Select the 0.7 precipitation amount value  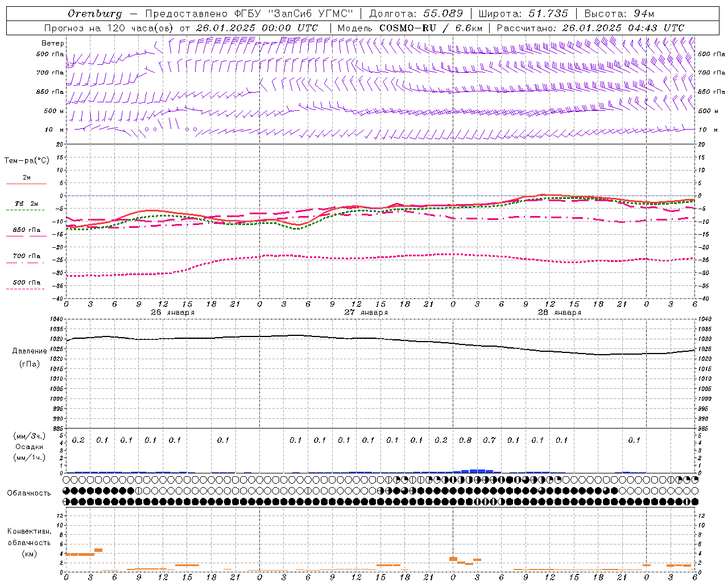[489, 440]
